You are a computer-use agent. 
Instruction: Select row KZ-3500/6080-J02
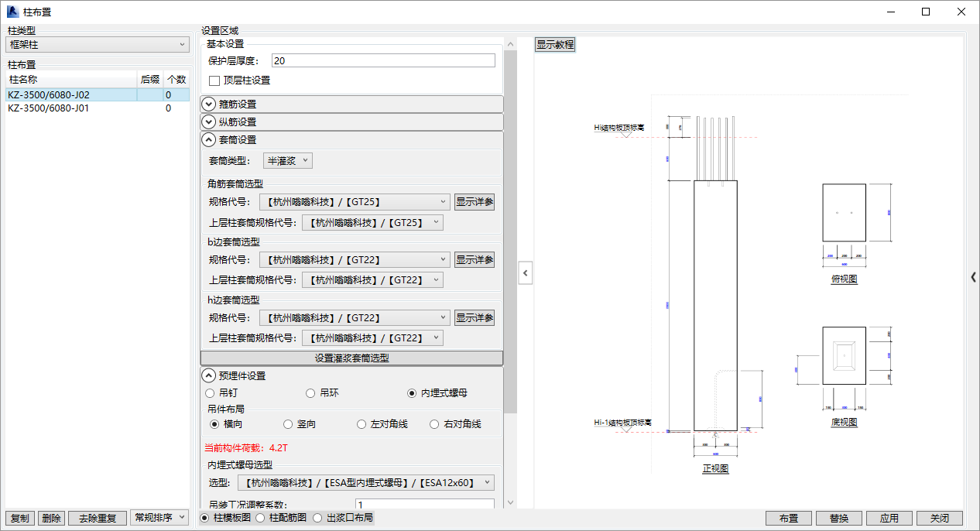[98, 94]
